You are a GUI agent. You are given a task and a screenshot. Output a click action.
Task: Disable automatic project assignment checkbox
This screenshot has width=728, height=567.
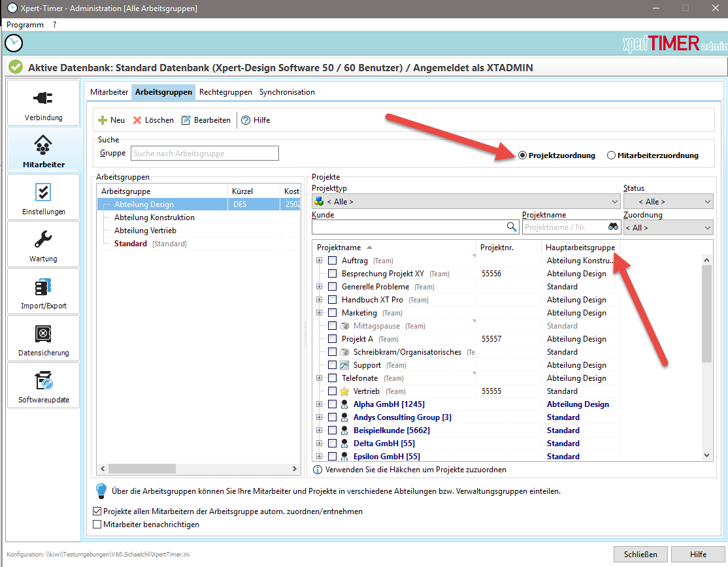point(97,511)
